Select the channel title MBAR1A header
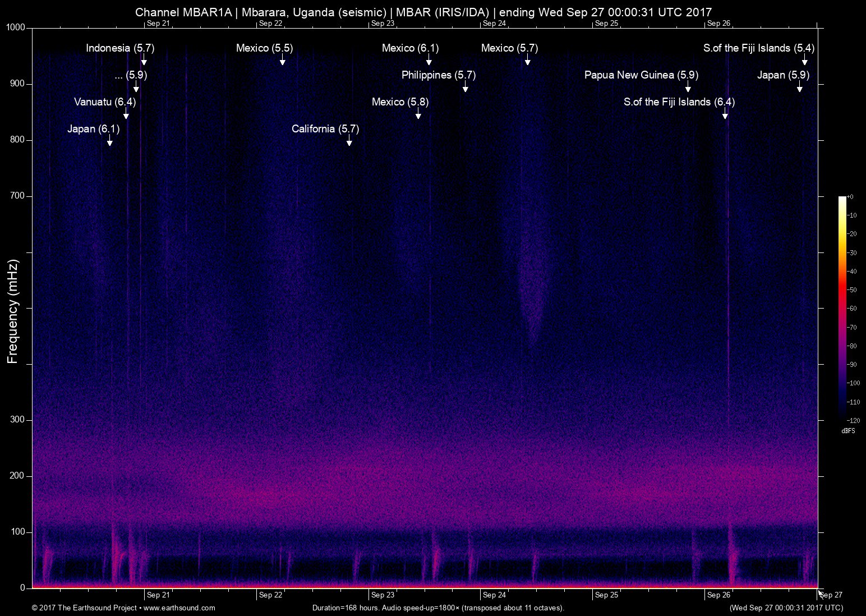866x616 pixels. pyautogui.click(x=423, y=11)
